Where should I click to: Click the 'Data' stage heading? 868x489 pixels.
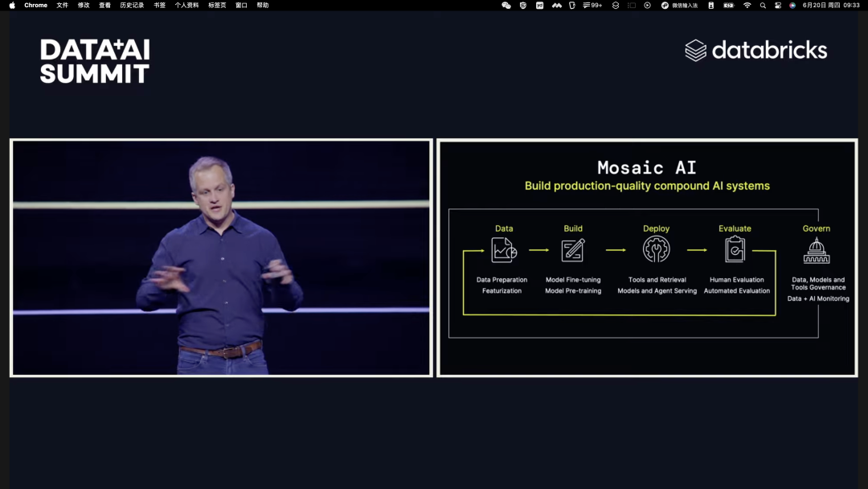pyautogui.click(x=504, y=228)
